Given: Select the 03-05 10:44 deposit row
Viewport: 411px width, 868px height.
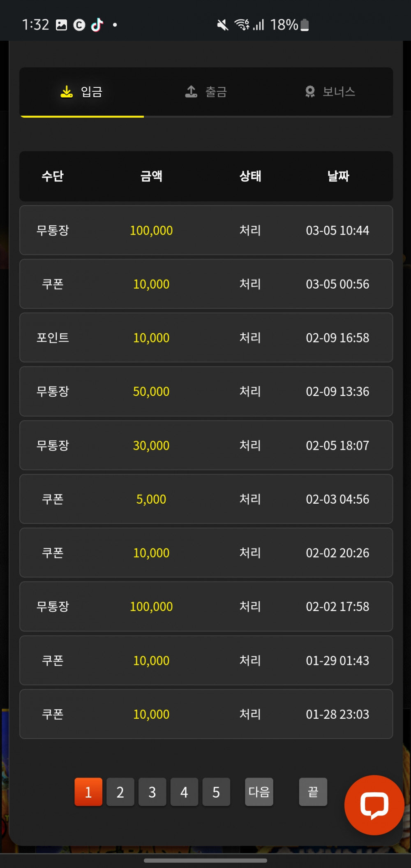Looking at the screenshot, I should (x=206, y=230).
